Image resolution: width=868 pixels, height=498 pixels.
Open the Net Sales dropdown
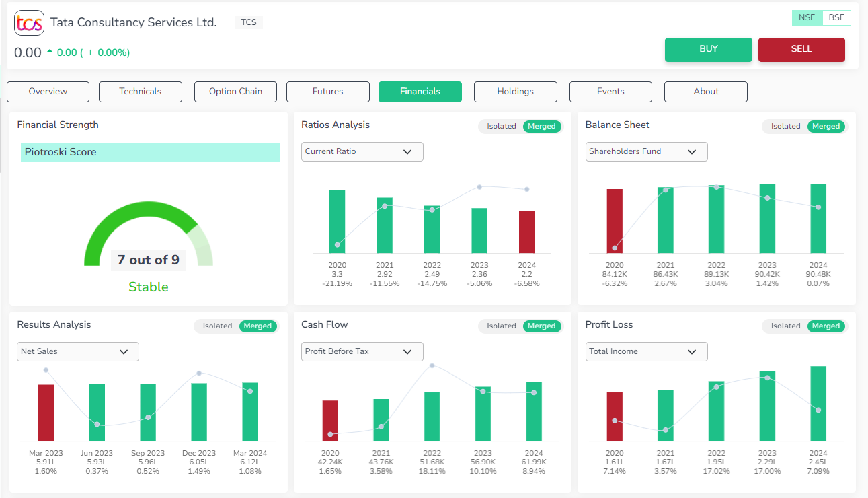[x=78, y=351]
